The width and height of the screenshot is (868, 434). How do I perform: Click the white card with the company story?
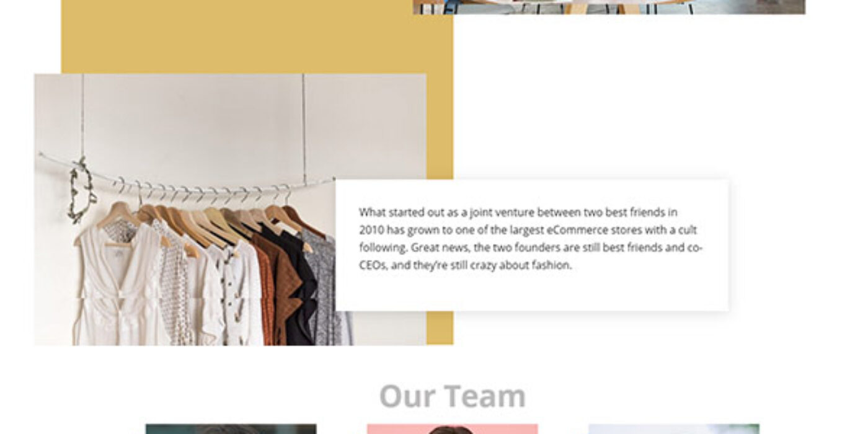click(532, 245)
